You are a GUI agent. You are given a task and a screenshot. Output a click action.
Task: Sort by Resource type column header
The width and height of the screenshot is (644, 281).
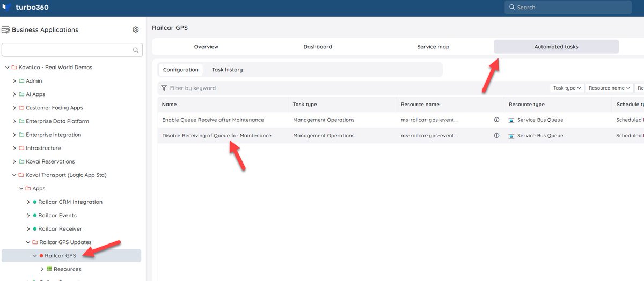pyautogui.click(x=526, y=105)
